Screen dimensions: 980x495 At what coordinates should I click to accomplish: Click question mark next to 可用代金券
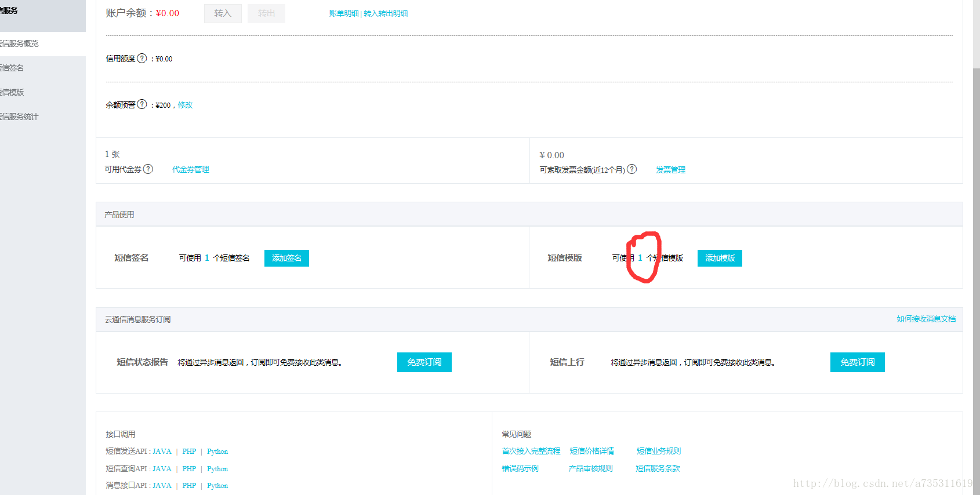point(148,169)
